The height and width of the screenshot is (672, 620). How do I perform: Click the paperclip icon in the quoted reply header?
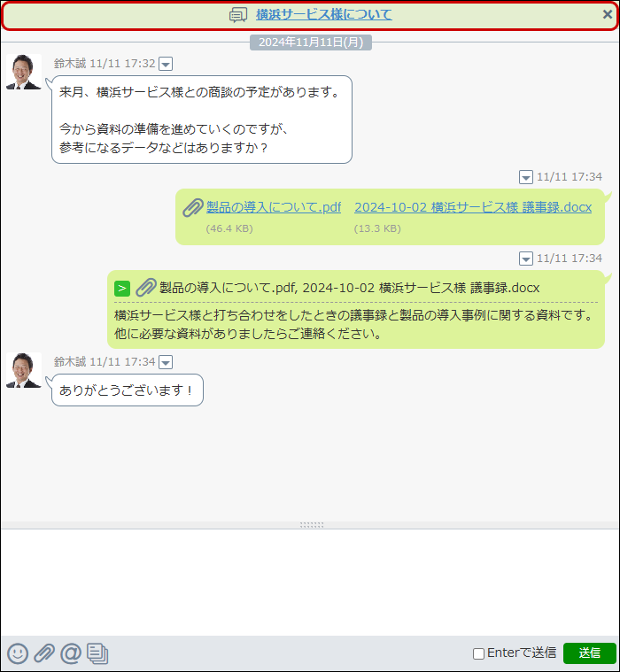point(146,288)
